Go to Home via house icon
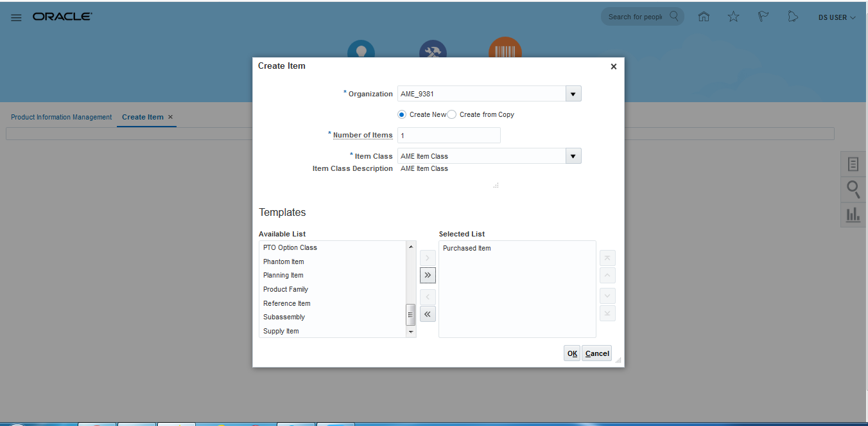Viewport: 868px width, 426px height. point(704,17)
